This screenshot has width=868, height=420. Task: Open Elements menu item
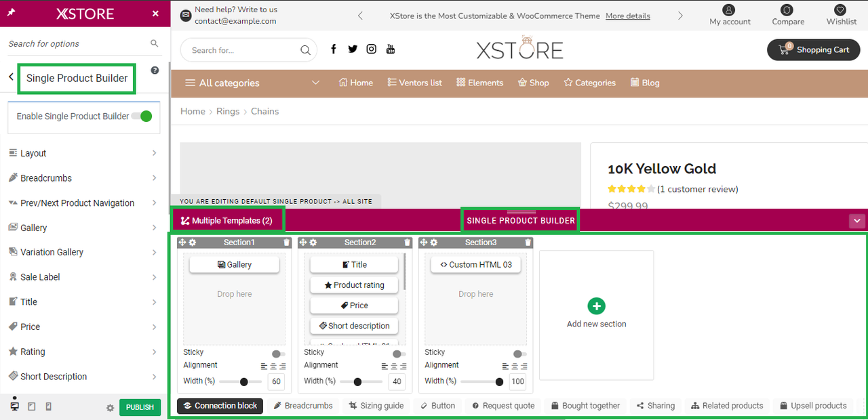click(480, 83)
